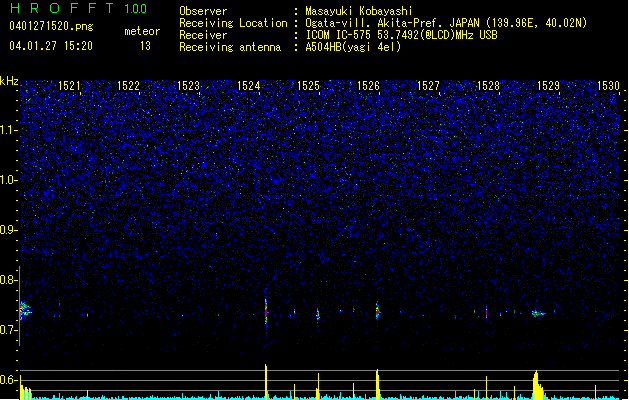Screen dimensions: 629x400
Task: Click the 1530 time axis marker
Action: pos(608,86)
